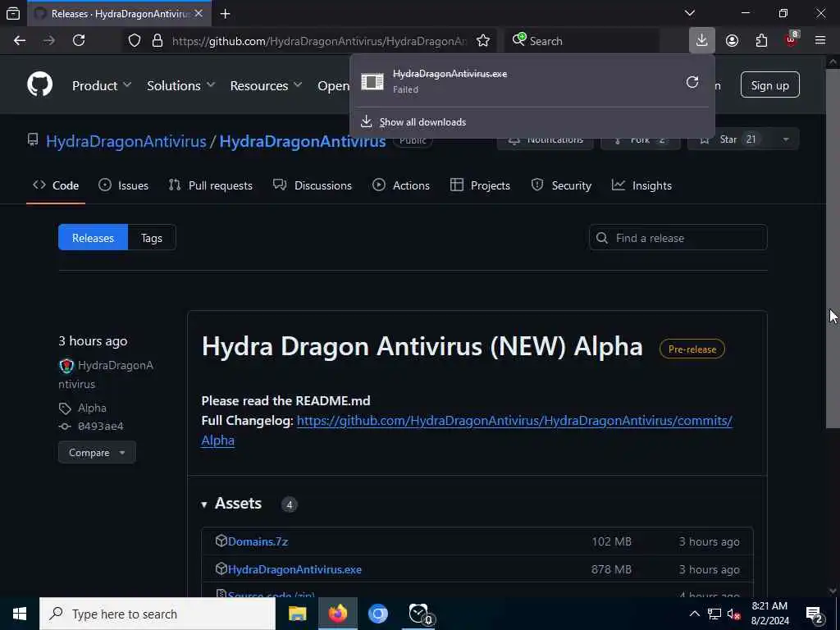Close the Releases browser tab
Image resolution: width=840 pixels, height=630 pixels.
tap(199, 13)
